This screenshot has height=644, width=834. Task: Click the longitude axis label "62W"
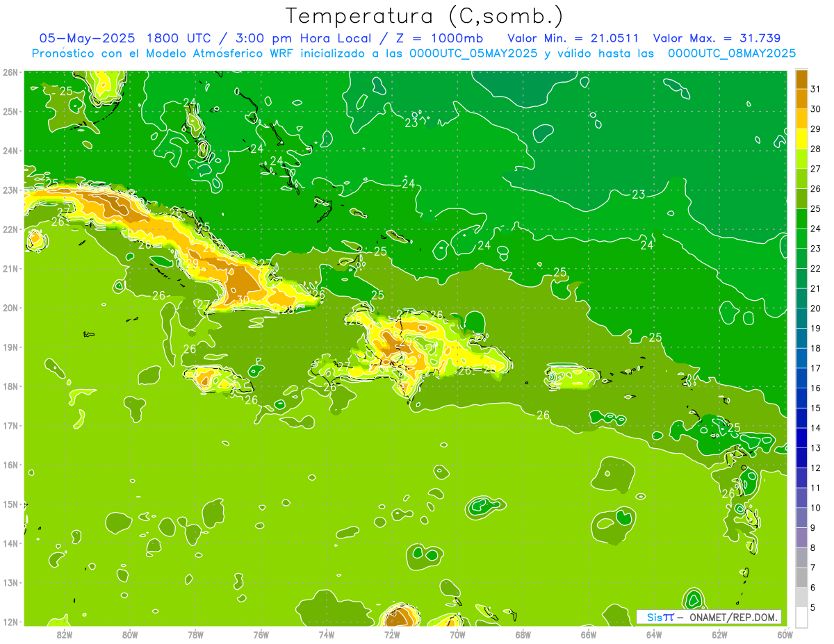720,634
